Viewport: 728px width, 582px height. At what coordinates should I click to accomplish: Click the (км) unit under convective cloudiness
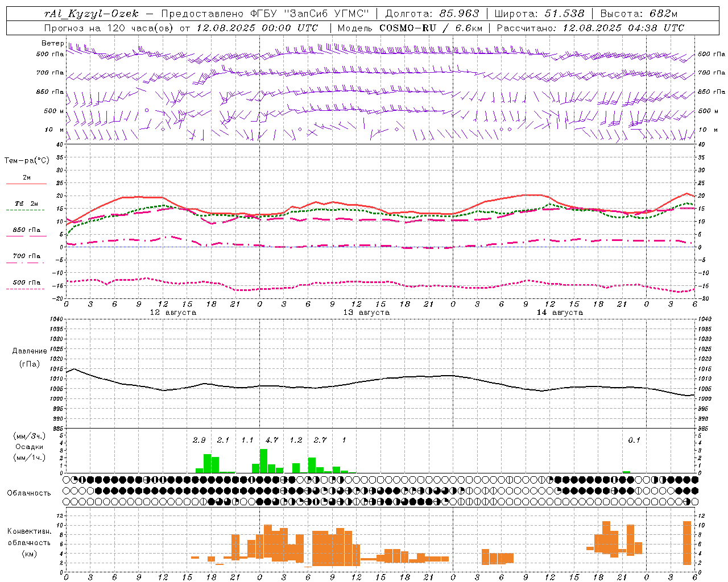pyautogui.click(x=30, y=554)
